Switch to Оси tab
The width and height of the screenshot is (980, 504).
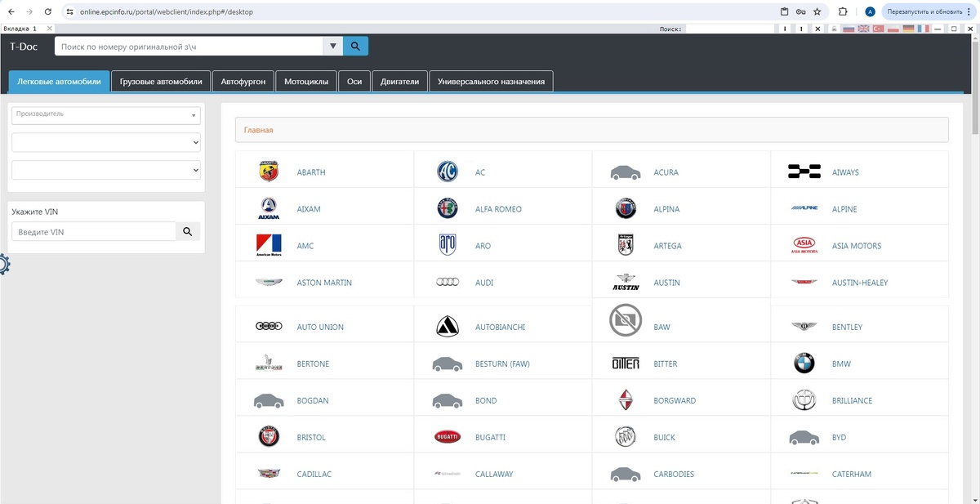[354, 82]
